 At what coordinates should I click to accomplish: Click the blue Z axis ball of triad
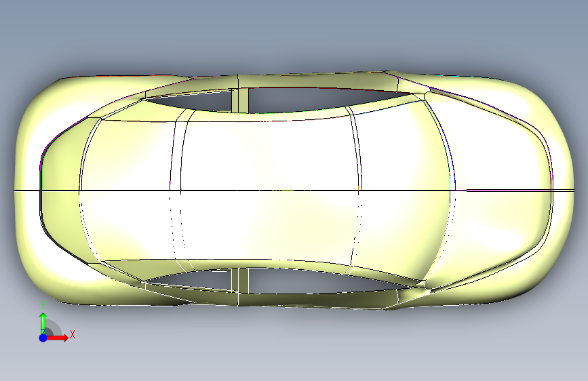(x=43, y=338)
